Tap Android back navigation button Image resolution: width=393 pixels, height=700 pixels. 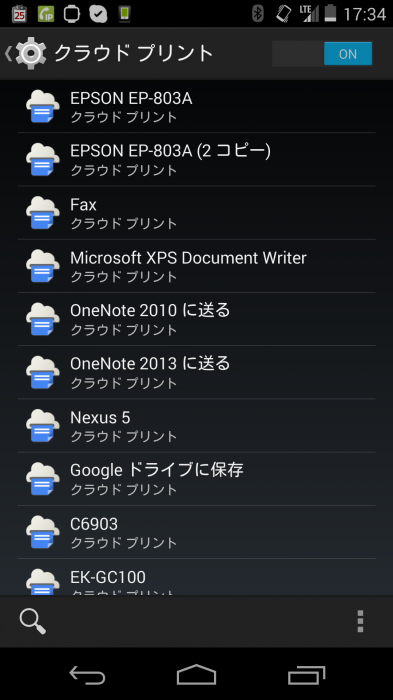click(x=87, y=674)
